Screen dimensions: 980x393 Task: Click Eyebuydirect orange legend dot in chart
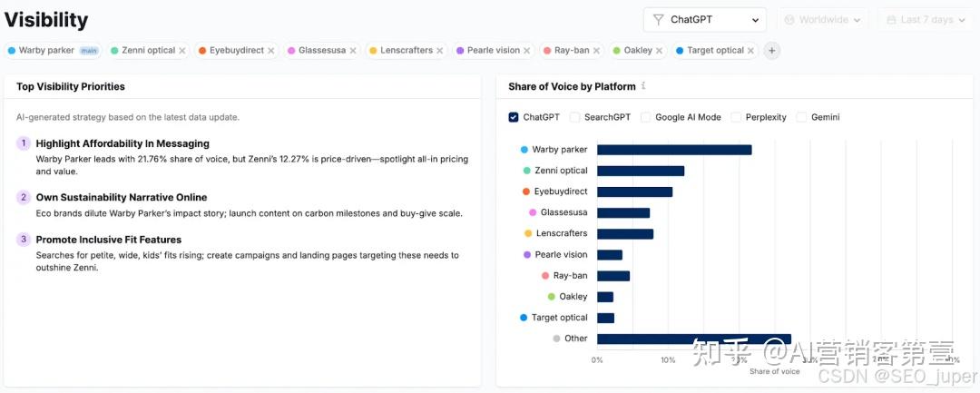[526, 192]
